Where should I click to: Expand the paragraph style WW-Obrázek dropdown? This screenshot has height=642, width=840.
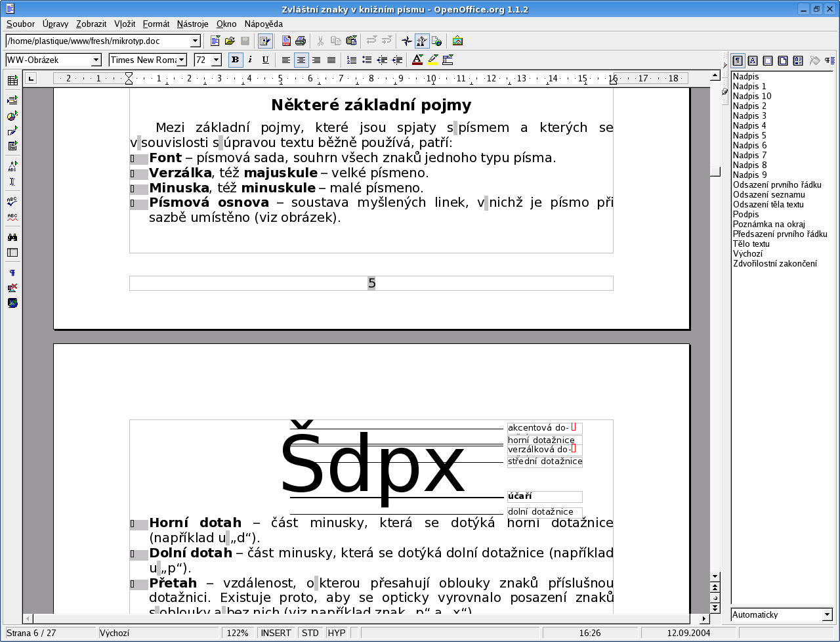point(96,60)
